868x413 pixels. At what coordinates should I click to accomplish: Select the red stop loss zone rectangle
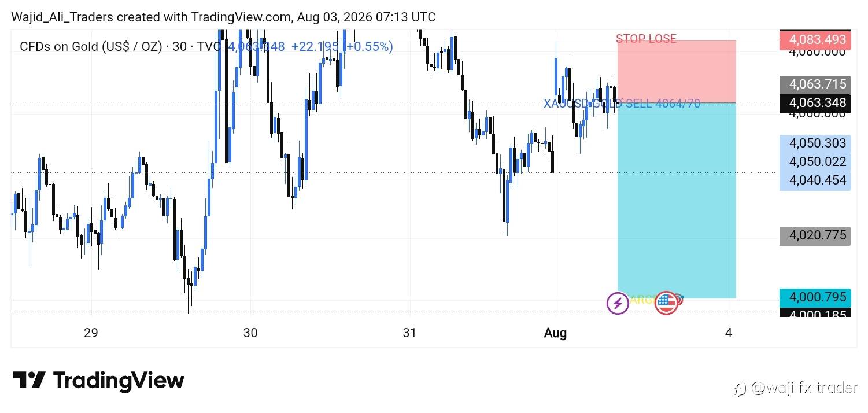point(677,72)
